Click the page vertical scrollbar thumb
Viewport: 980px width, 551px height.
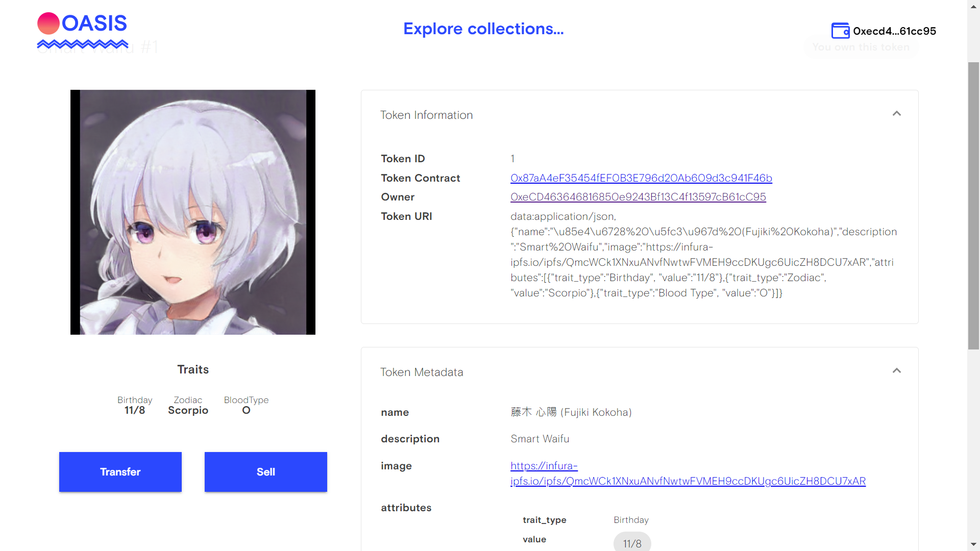973,206
